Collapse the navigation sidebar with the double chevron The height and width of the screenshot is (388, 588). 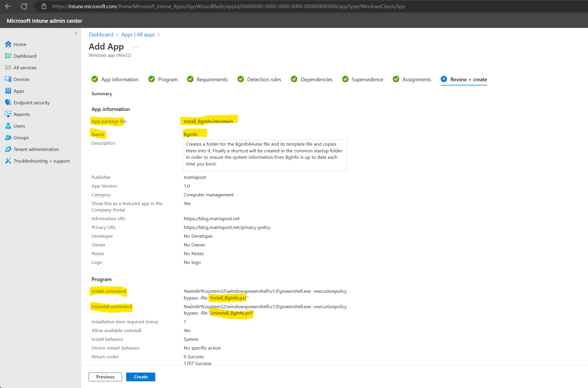76,33
